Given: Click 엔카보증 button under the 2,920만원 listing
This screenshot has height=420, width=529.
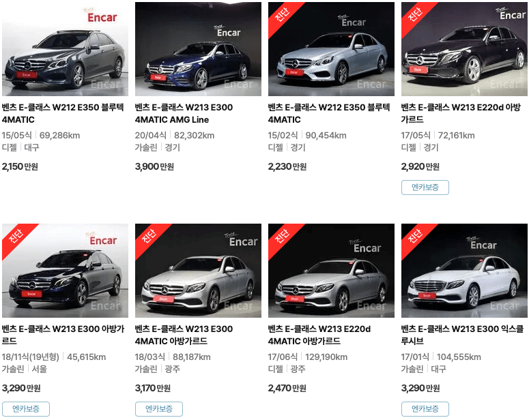Looking at the screenshot, I should pyautogui.click(x=425, y=187).
